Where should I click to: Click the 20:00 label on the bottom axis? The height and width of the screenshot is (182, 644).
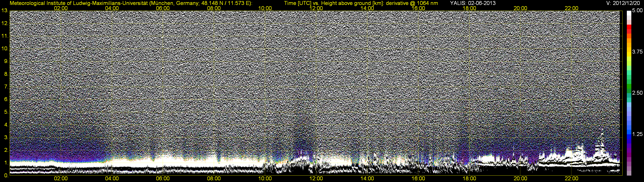521,179
